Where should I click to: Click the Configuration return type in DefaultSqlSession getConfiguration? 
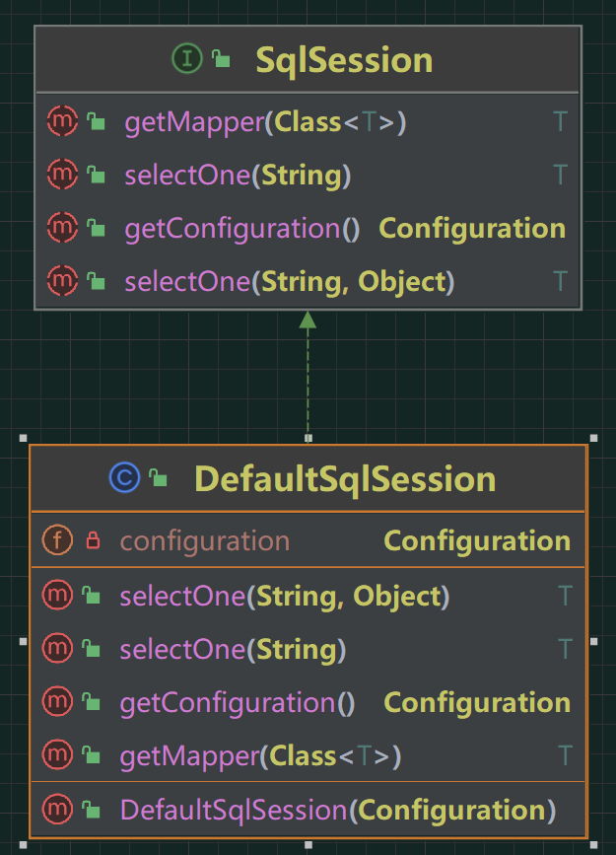(x=477, y=702)
